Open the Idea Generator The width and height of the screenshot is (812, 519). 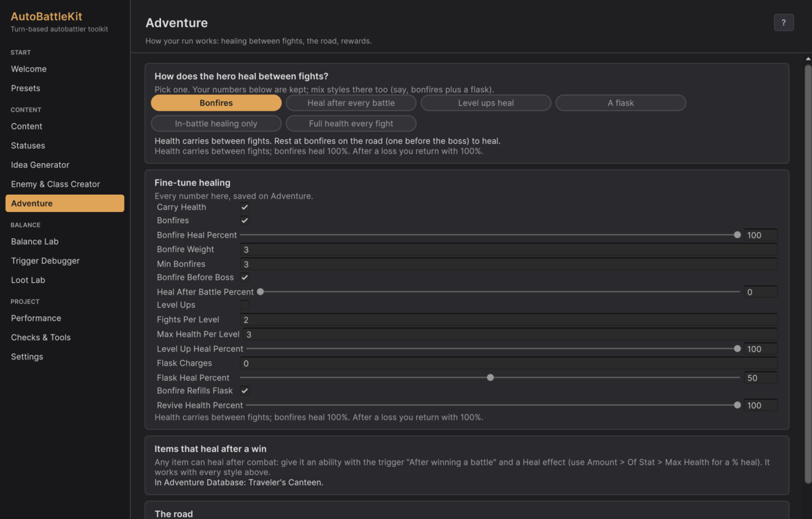pos(65,165)
